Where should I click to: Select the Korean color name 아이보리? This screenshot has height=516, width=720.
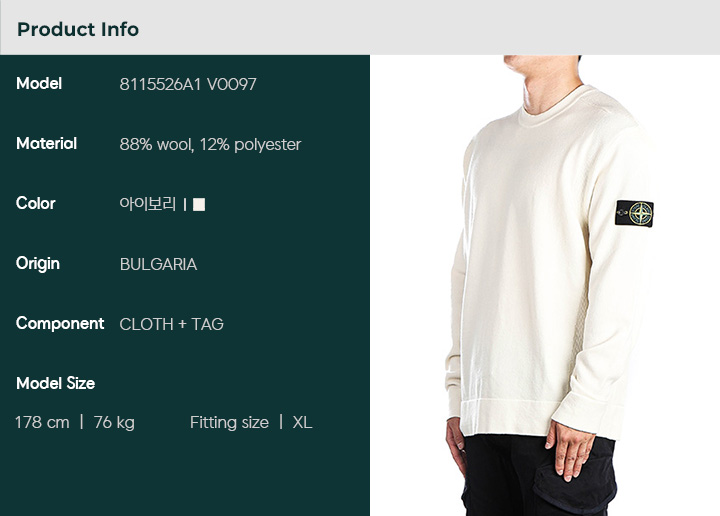coord(148,203)
